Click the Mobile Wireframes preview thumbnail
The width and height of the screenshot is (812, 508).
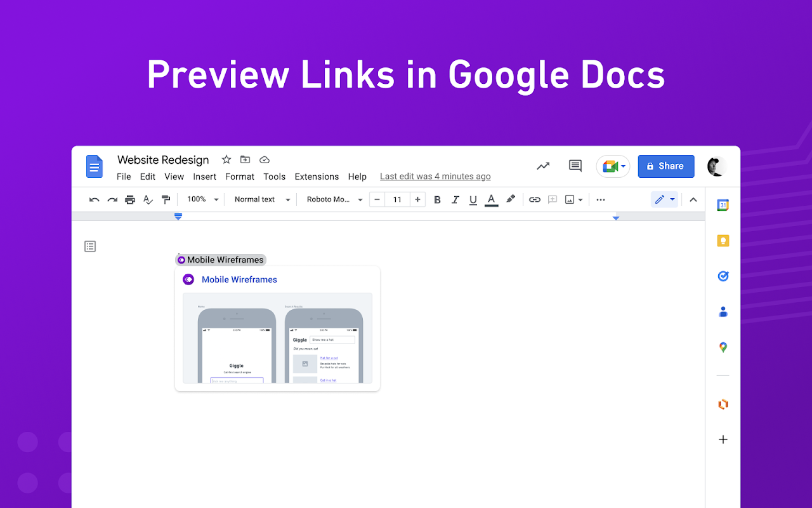click(278, 338)
